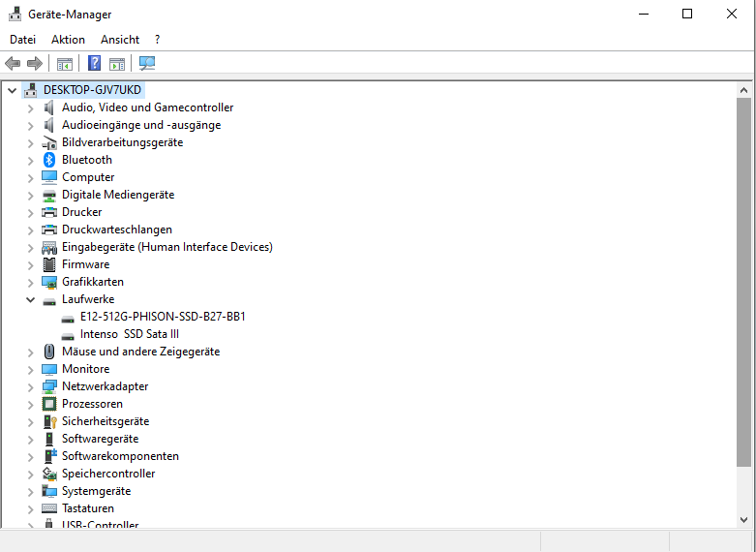Screen dimensions: 756x552
Task: Expand the Netzwerkadapter category
Action: pos(30,386)
